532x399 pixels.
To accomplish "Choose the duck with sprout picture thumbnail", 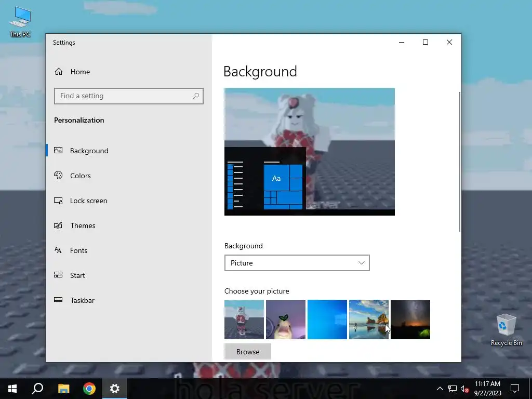I will coord(286,320).
